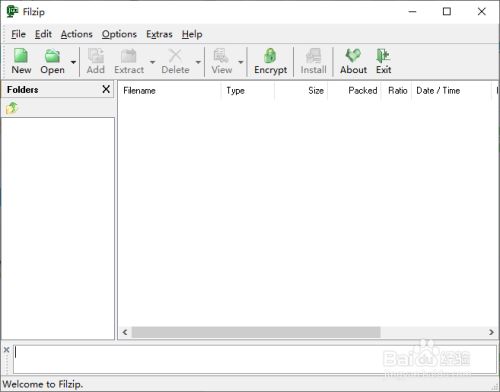The width and height of the screenshot is (500, 392).
Task: Close the bottom comment panel
Action: (6, 350)
